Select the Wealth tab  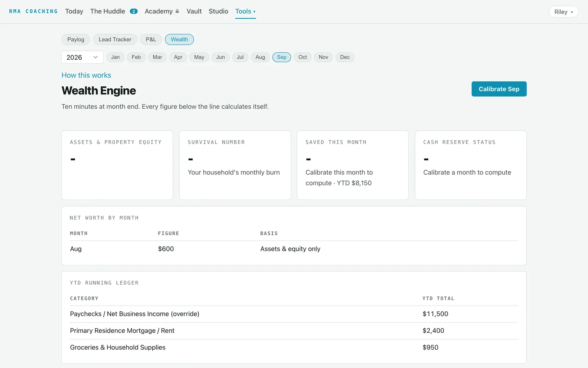point(179,39)
